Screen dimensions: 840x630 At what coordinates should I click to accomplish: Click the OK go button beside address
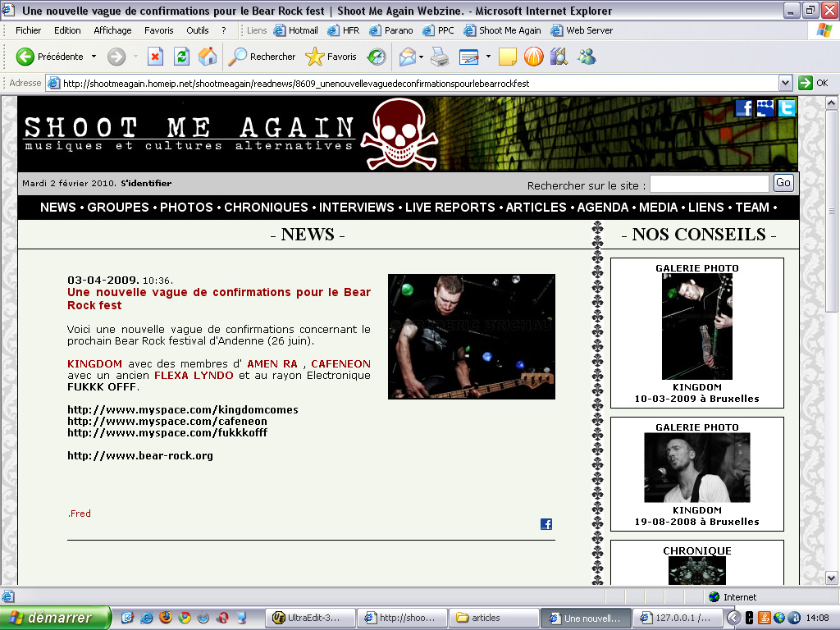tap(813, 83)
